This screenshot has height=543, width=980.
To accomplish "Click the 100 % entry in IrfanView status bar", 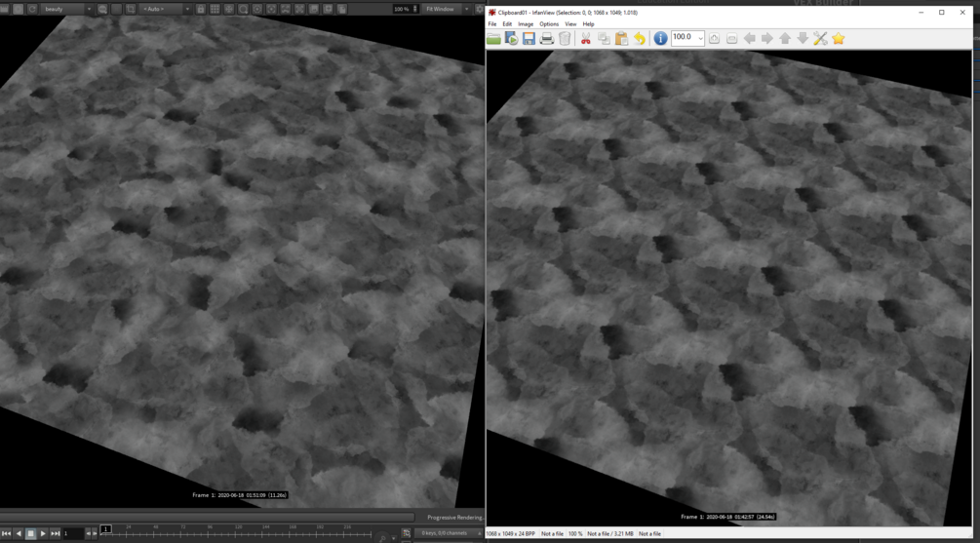I will pos(575,534).
